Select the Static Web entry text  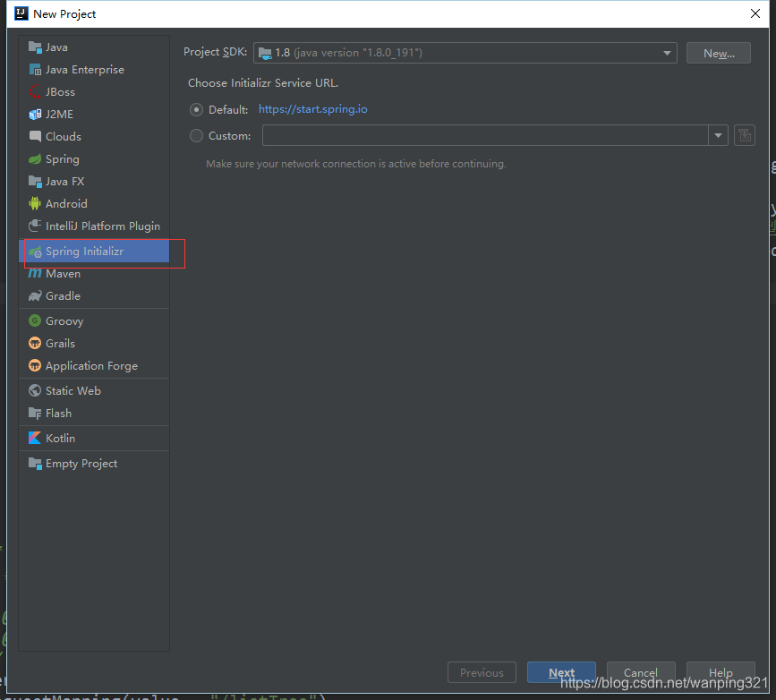tap(73, 391)
